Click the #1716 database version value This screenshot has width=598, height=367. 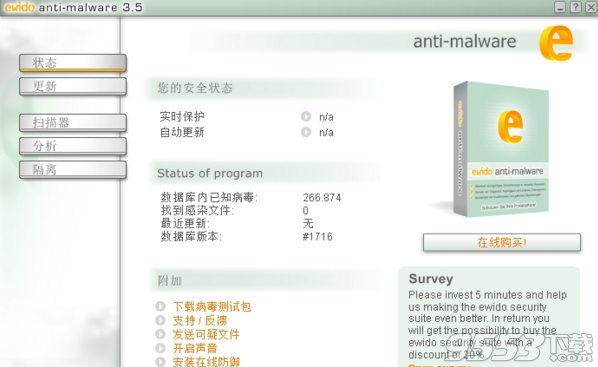click(x=317, y=237)
